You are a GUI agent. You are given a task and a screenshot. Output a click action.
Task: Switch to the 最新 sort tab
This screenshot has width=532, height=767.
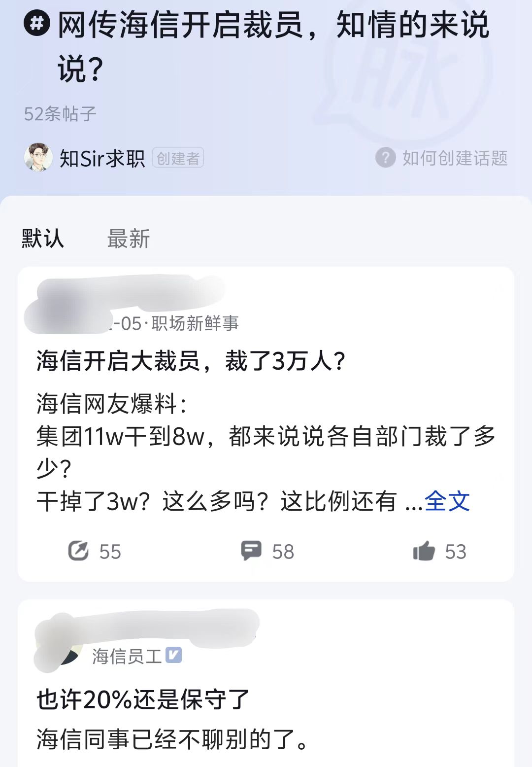(129, 239)
